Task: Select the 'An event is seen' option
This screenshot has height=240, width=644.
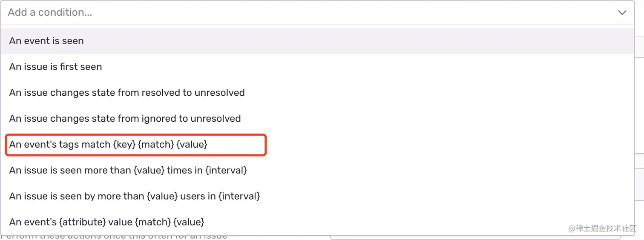Action: pyautogui.click(x=46, y=41)
